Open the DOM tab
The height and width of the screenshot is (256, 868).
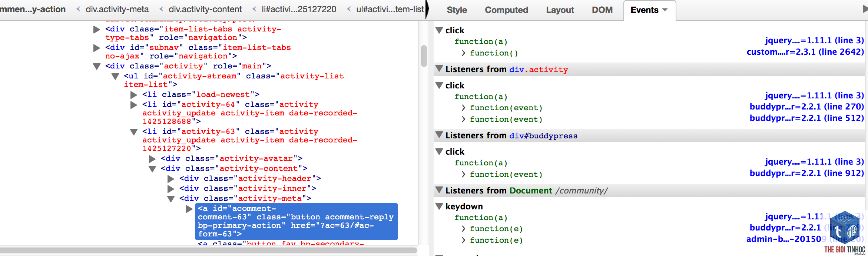point(602,10)
